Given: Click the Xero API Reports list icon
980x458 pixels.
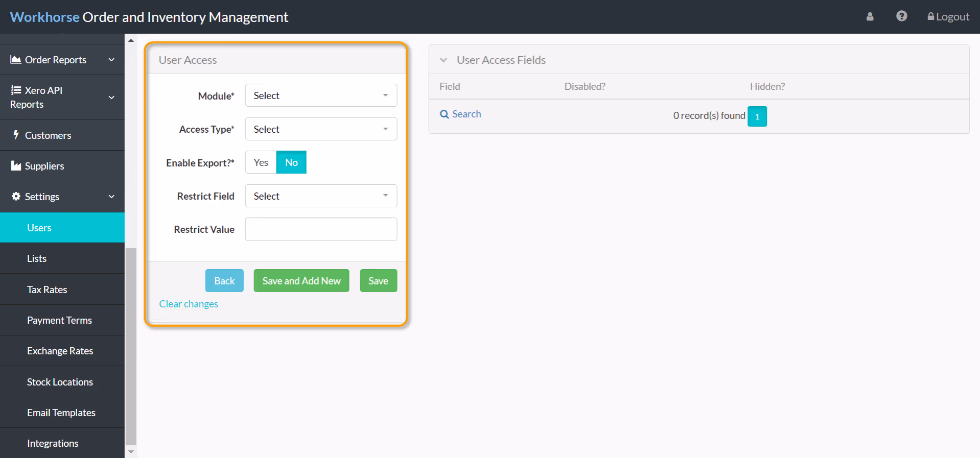Looking at the screenshot, I should point(16,90).
